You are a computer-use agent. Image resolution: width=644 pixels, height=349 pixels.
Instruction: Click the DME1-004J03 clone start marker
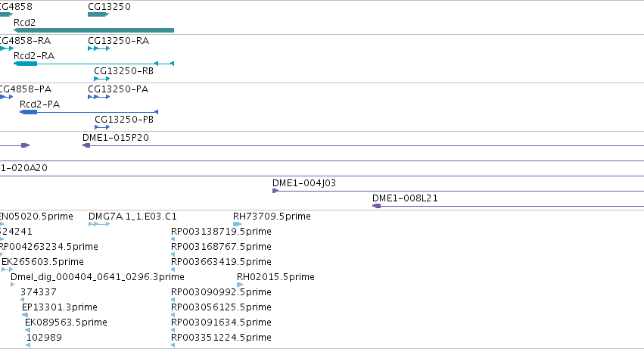coord(275,191)
